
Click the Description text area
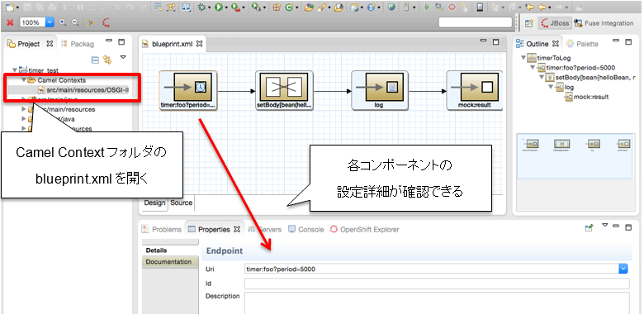click(x=437, y=303)
